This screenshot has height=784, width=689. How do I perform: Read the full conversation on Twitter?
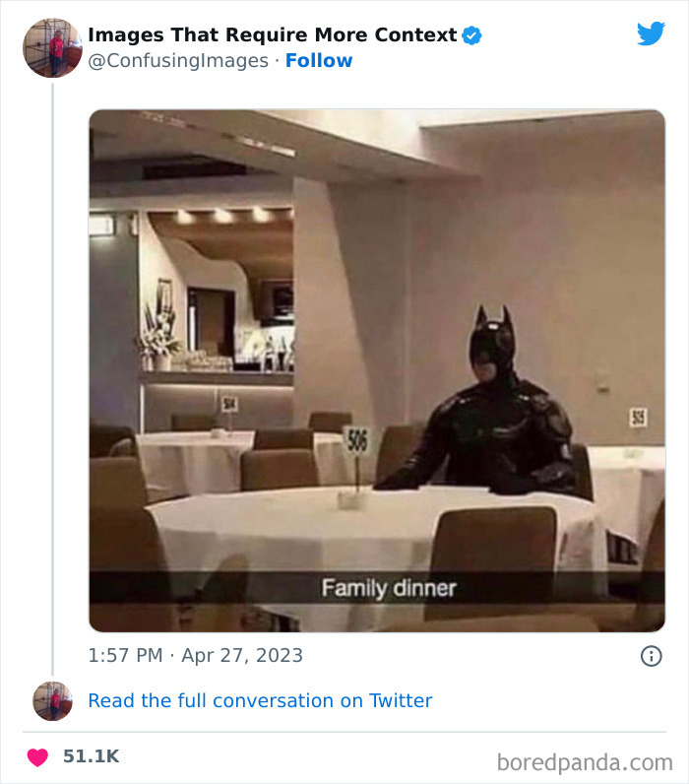[x=260, y=701]
